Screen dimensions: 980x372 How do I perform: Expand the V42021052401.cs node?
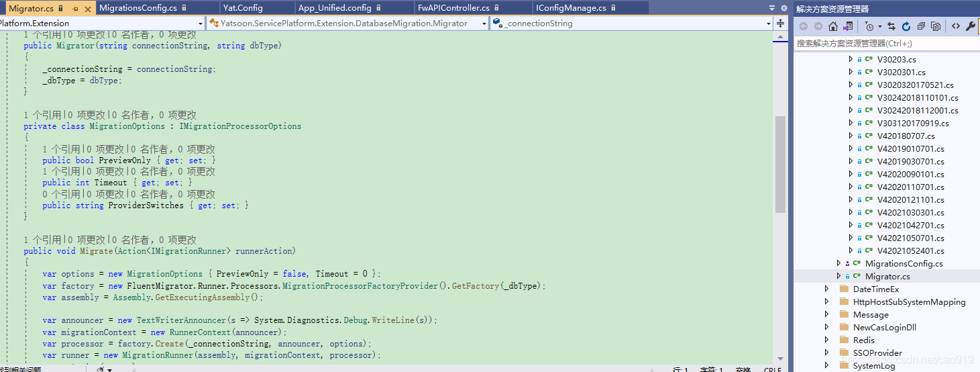click(851, 250)
